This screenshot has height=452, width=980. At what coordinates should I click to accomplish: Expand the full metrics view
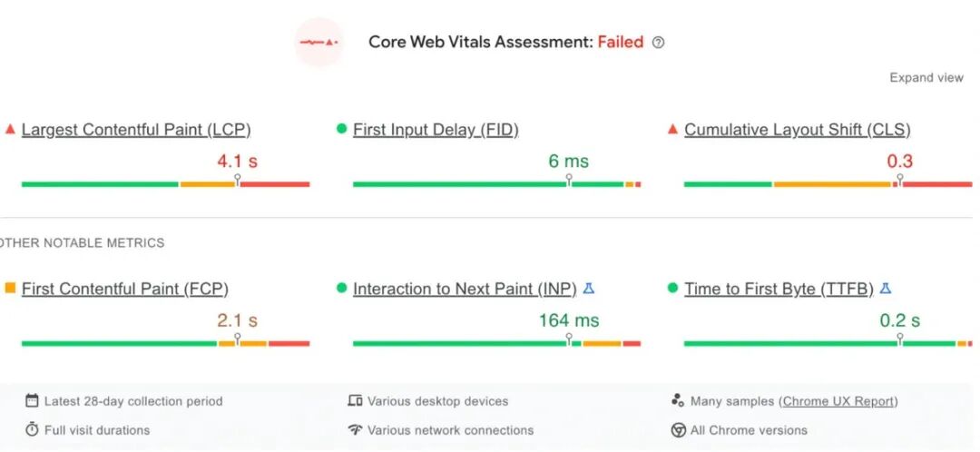(x=926, y=78)
